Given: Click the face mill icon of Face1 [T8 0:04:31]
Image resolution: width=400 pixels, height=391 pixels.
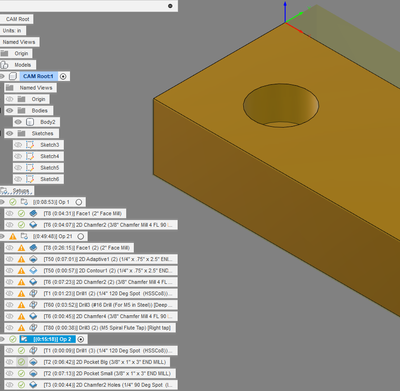Looking at the screenshot, I should (33, 213).
